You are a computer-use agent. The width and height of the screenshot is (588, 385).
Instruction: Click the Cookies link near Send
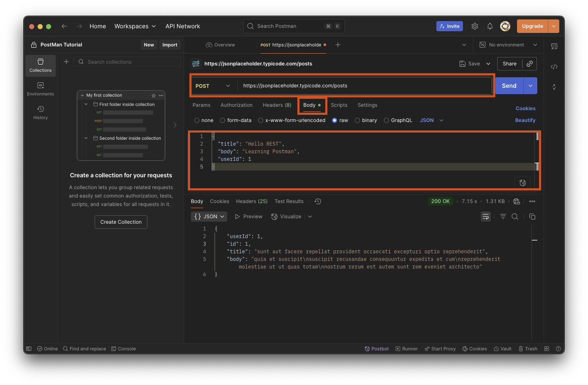point(525,108)
